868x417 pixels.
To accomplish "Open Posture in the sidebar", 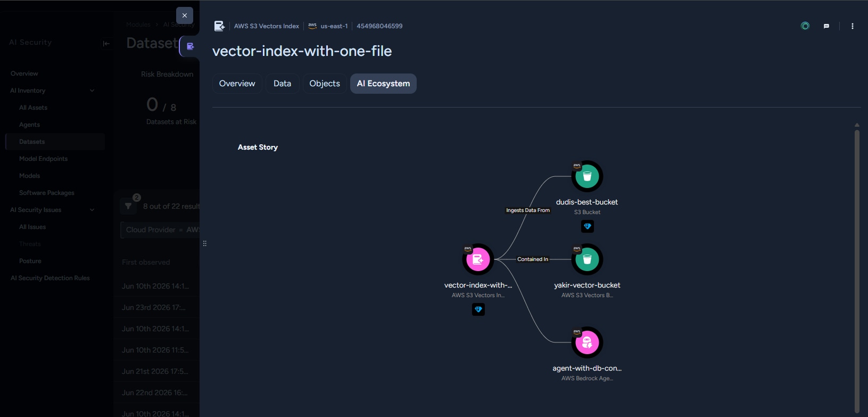I will (x=30, y=261).
